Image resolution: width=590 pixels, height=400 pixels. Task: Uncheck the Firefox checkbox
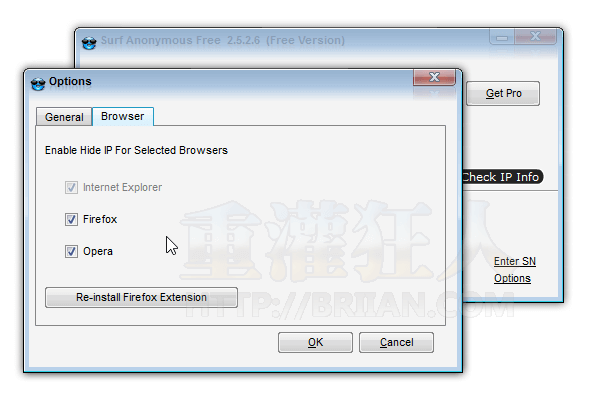pos(71,219)
